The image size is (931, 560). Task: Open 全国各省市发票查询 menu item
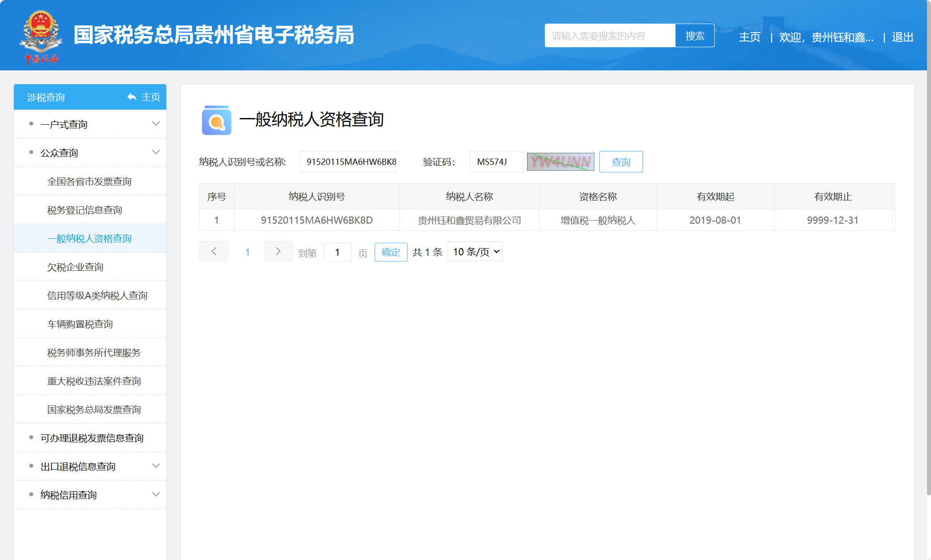[89, 181]
